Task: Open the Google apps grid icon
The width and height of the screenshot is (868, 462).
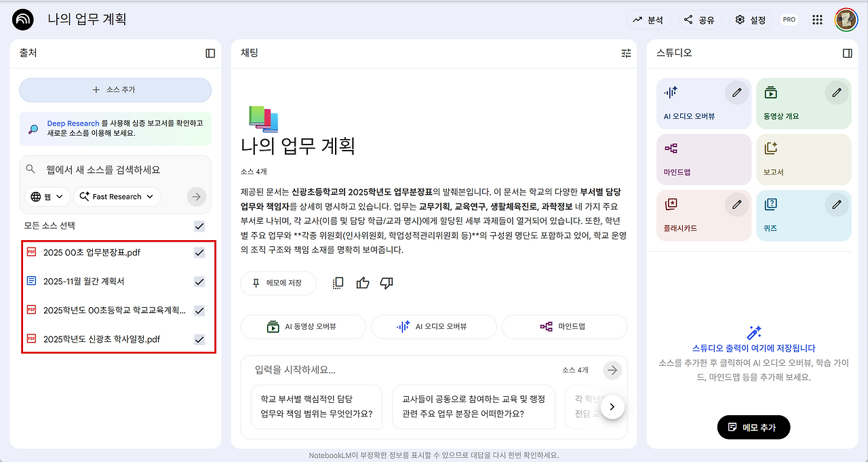Action: [817, 20]
